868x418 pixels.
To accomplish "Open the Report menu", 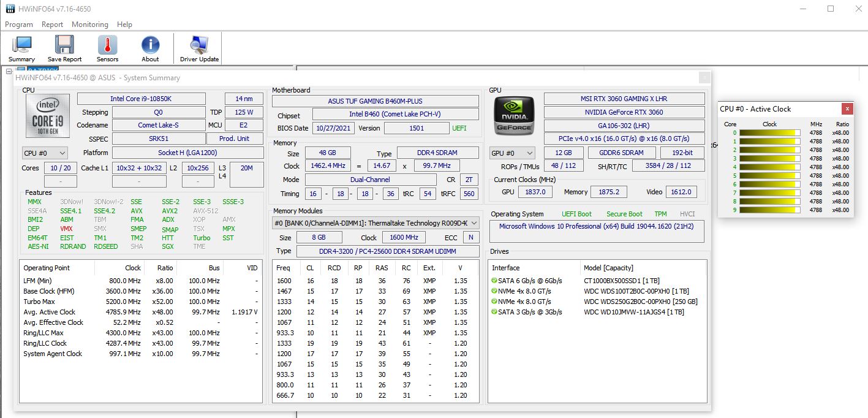I will tap(53, 25).
